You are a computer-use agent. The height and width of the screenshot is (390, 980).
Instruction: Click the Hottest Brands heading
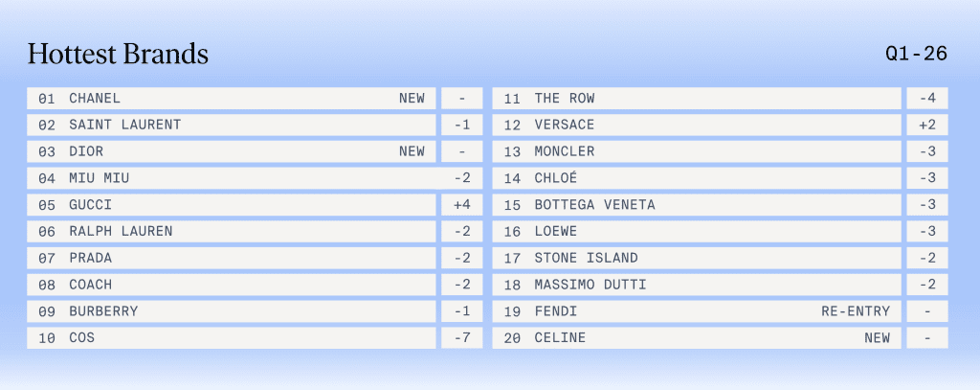pos(118,55)
